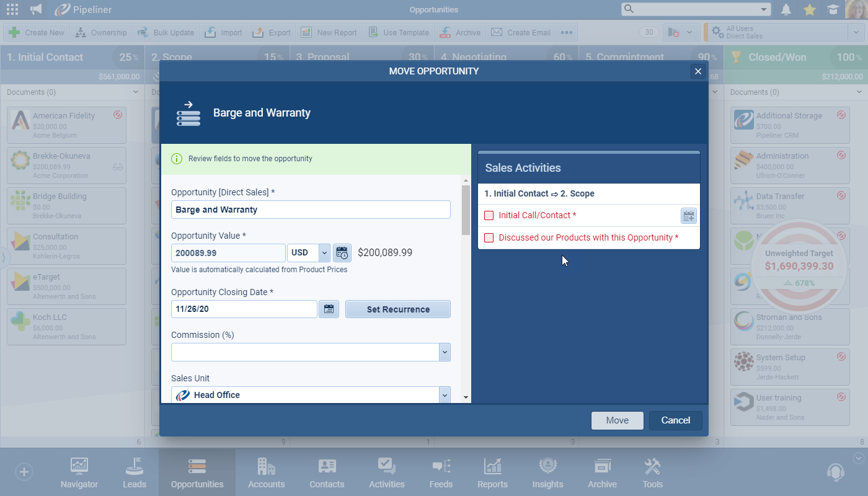Click the form's vertical scrollbar thumb
This screenshot has height=496, width=868.
click(x=466, y=210)
